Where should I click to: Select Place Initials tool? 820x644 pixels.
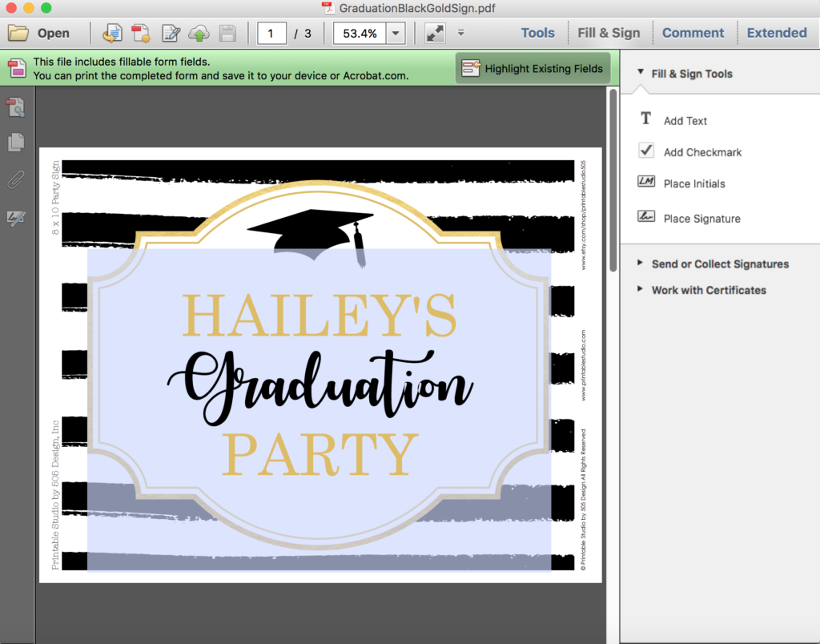click(x=694, y=183)
